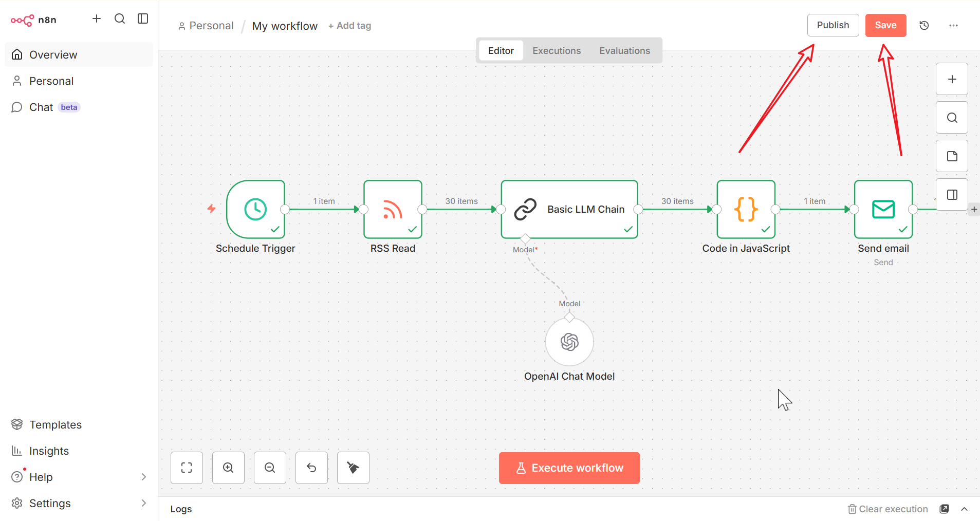Open the Code in JavaScript node
The height and width of the screenshot is (521, 980).
pyautogui.click(x=746, y=209)
